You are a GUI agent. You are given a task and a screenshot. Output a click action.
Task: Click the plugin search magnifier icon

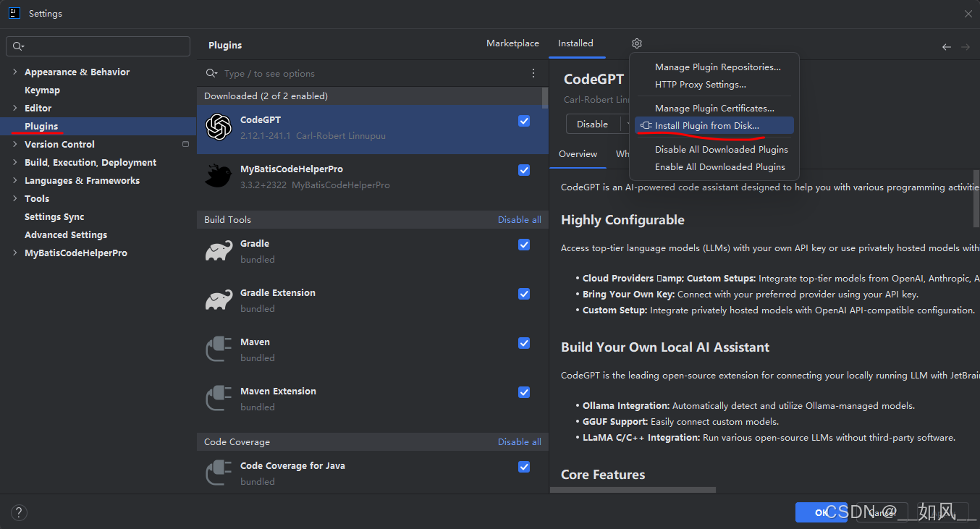click(x=211, y=73)
